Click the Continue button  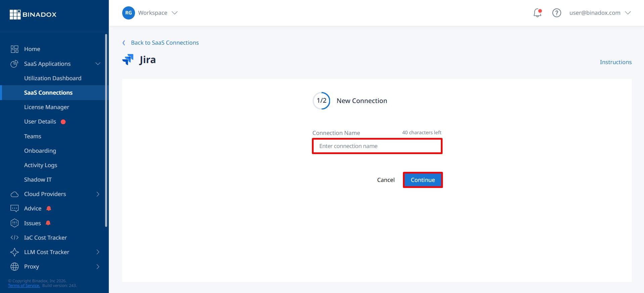[423, 180]
